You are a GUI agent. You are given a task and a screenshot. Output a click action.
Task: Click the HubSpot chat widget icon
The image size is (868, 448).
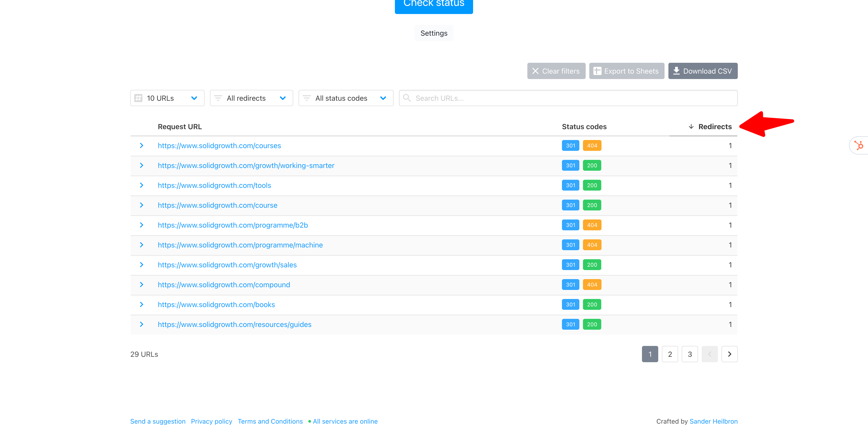[859, 145]
